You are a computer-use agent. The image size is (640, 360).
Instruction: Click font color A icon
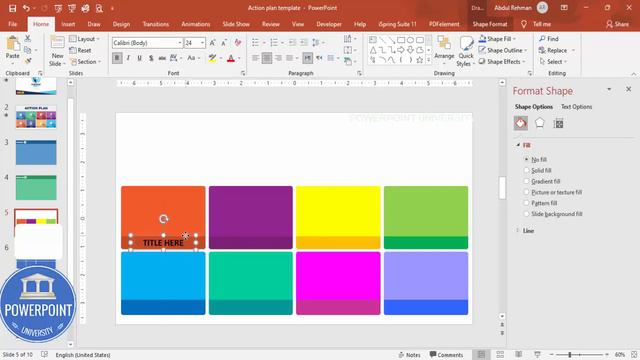click(231, 58)
